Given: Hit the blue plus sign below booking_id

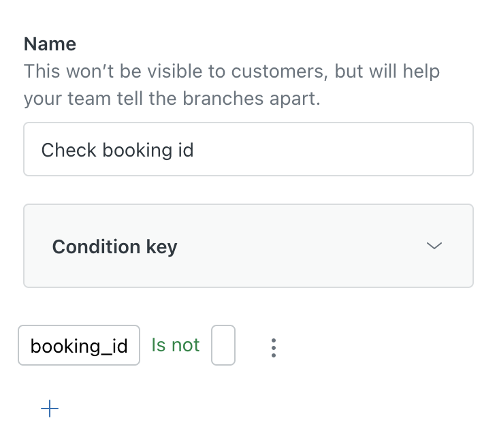Looking at the screenshot, I should (x=50, y=409).
